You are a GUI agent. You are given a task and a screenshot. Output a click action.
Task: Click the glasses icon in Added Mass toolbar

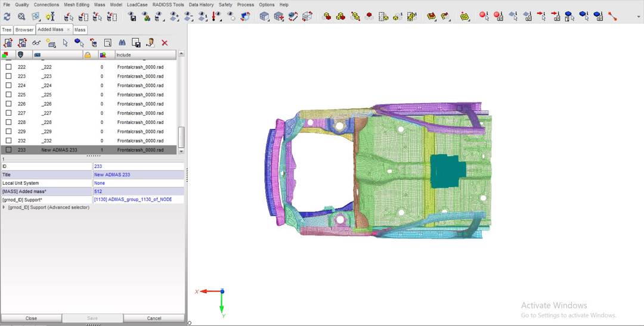click(x=36, y=43)
